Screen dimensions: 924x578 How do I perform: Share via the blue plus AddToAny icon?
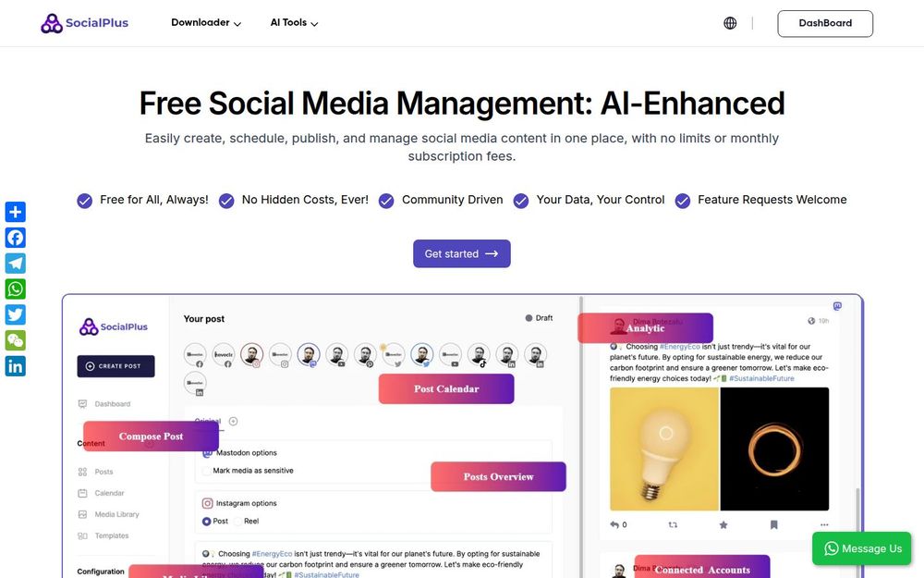(x=16, y=212)
